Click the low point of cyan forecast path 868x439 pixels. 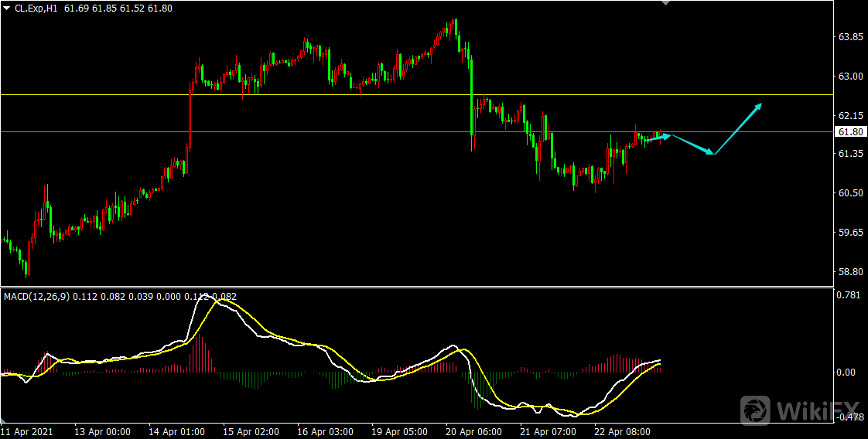pos(713,154)
